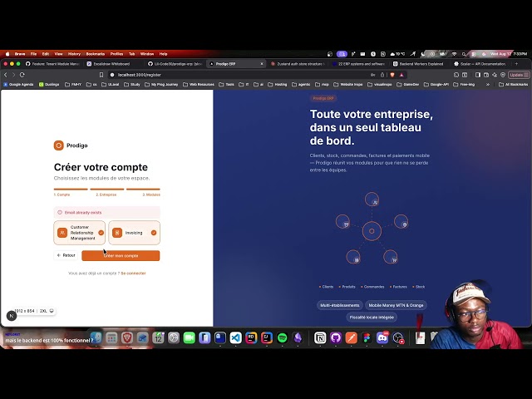Select the 3. Modules progress step
This screenshot has width=532, height=399.
151,195
